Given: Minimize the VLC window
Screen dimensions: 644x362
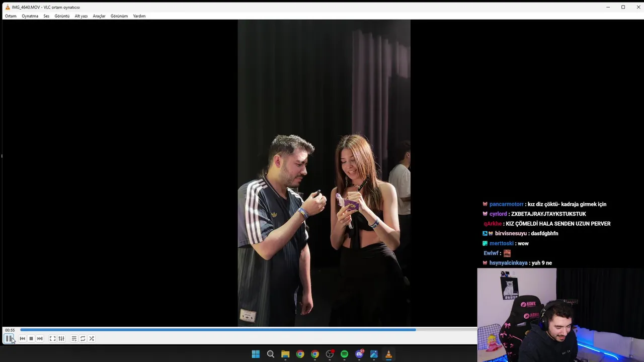Looking at the screenshot, I should 608,7.
